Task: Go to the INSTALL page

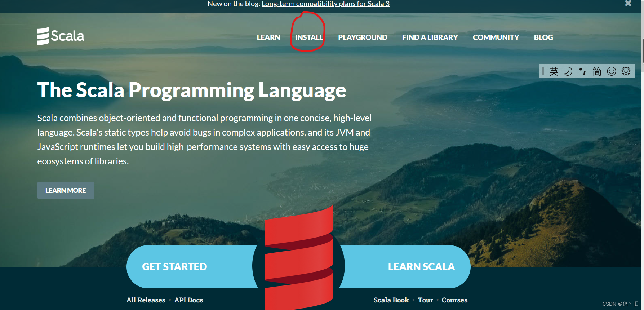Action: coord(309,37)
